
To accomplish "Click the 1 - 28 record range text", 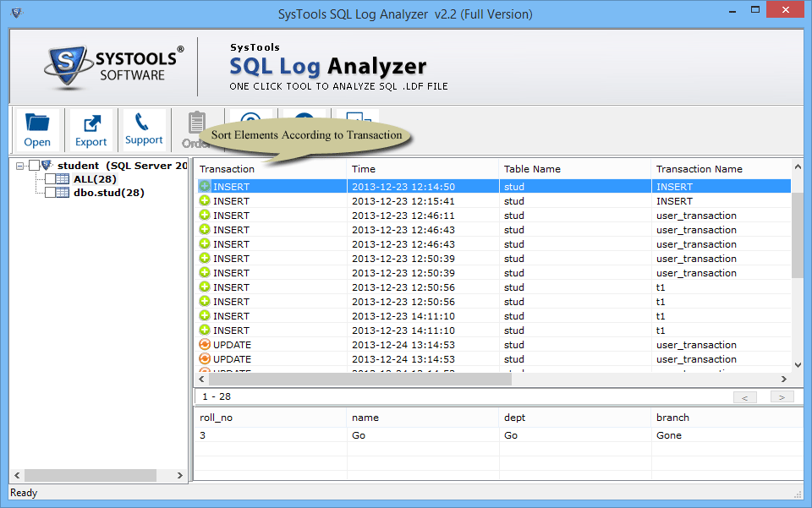I will pos(217,396).
